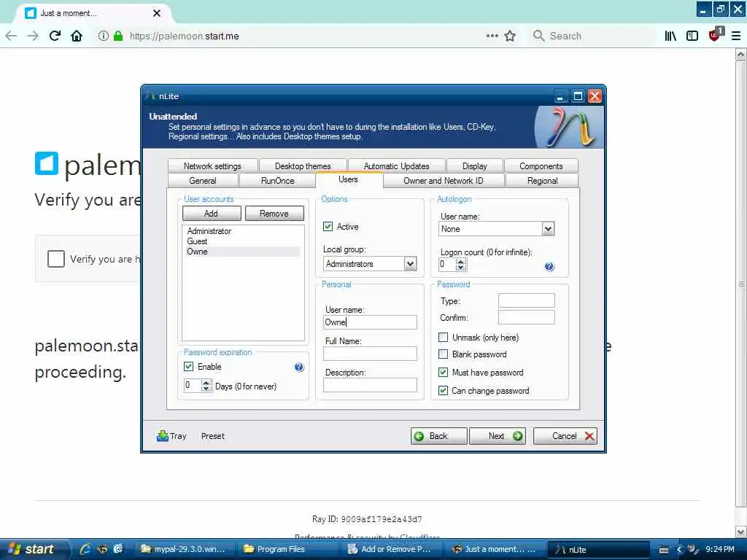The image size is (747, 560).
Task: Tick the Verify you are human checkbox
Action: click(56, 259)
